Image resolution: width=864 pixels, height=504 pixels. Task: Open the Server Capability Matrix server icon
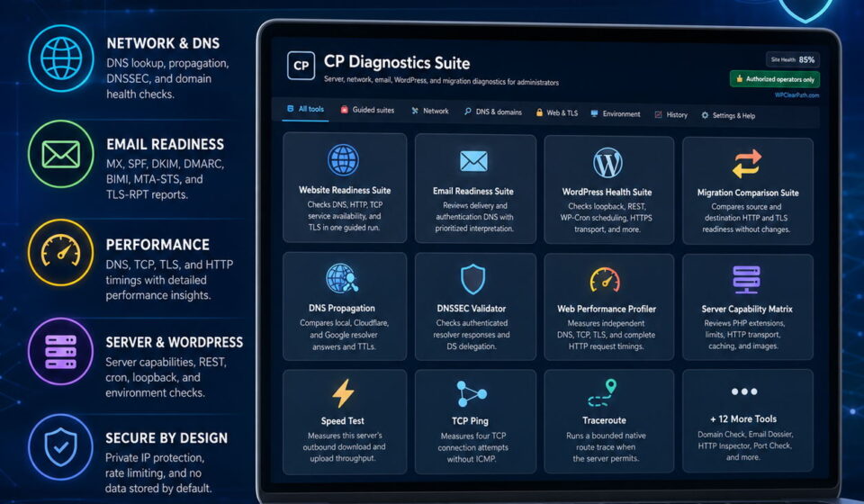(x=747, y=280)
